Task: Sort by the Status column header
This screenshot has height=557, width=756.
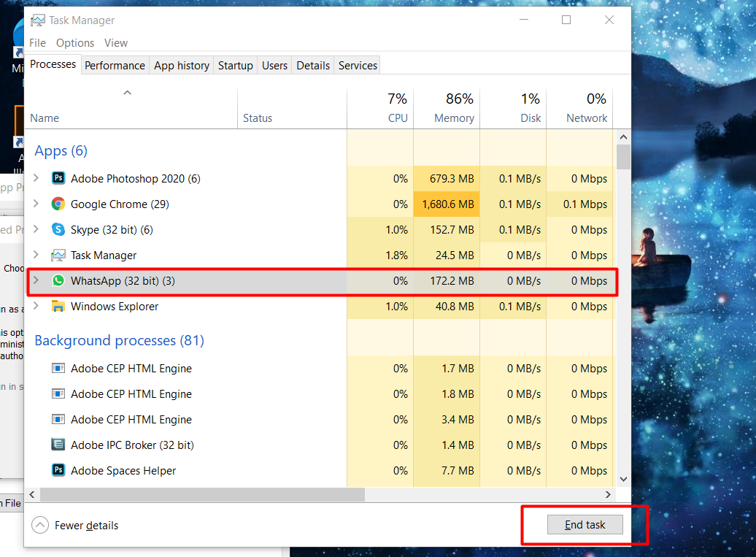Action: [x=292, y=109]
